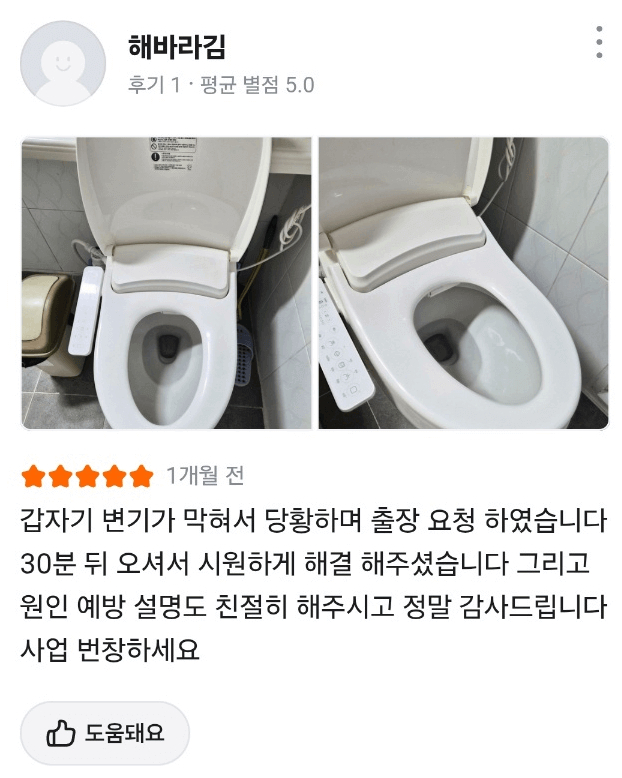Open the three-dot more options menu
This screenshot has width=622, height=778.
(x=599, y=42)
